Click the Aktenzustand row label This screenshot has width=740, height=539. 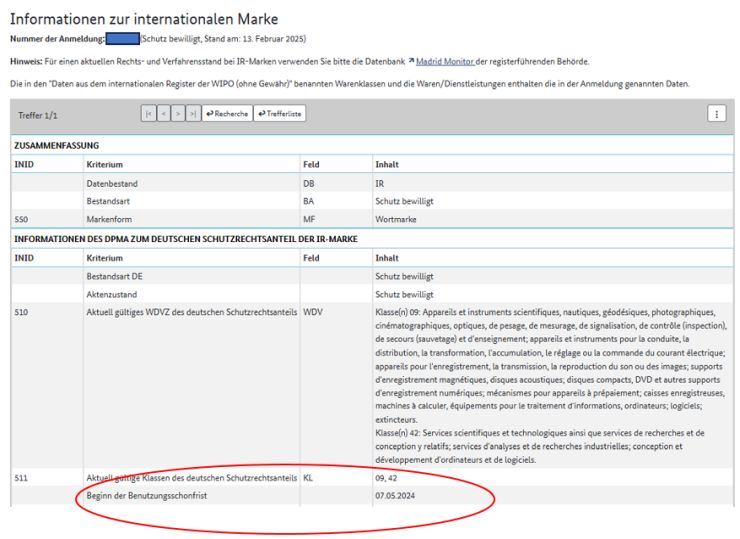pos(111,294)
